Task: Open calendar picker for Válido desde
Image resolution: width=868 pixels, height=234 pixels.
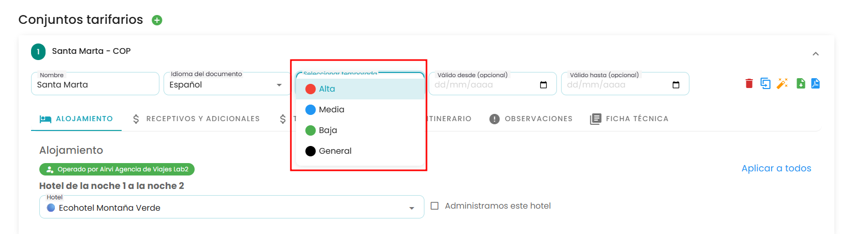Action: pos(543,85)
